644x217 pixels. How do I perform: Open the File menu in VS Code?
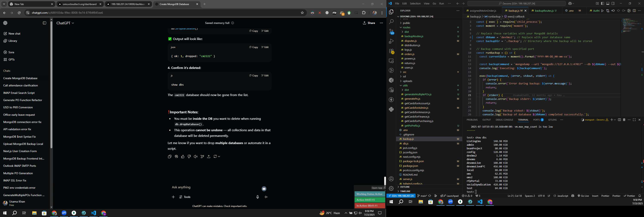point(397,3)
